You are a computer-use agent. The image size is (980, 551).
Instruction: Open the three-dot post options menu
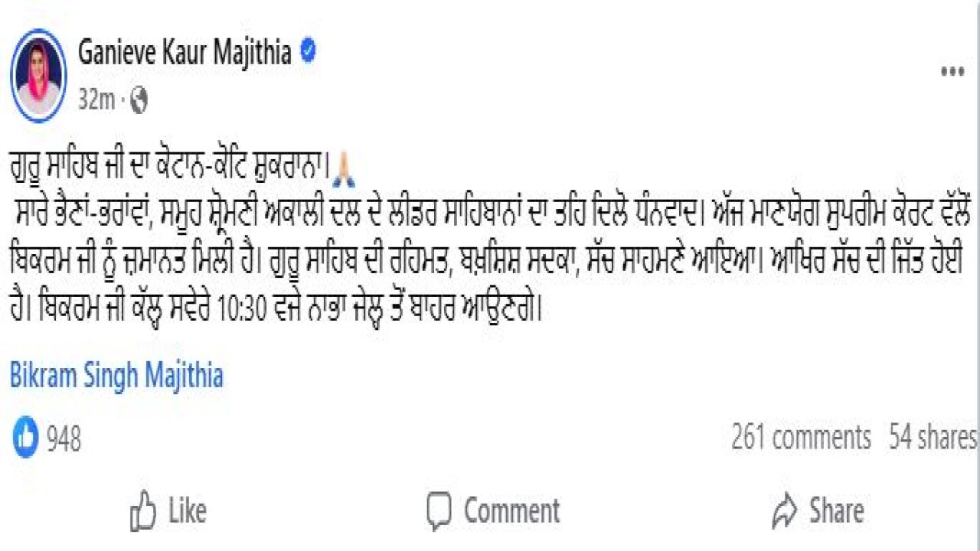click(952, 73)
